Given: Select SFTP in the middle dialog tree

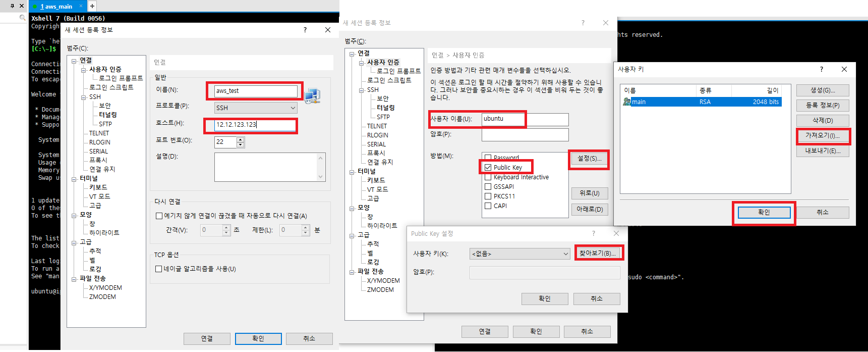Looking at the screenshot, I should (383, 117).
